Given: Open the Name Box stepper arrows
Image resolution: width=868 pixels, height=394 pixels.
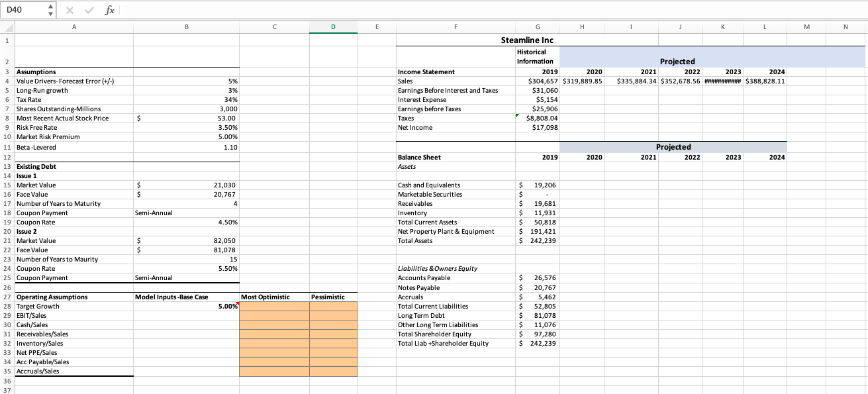Looking at the screenshot, I should [x=52, y=10].
